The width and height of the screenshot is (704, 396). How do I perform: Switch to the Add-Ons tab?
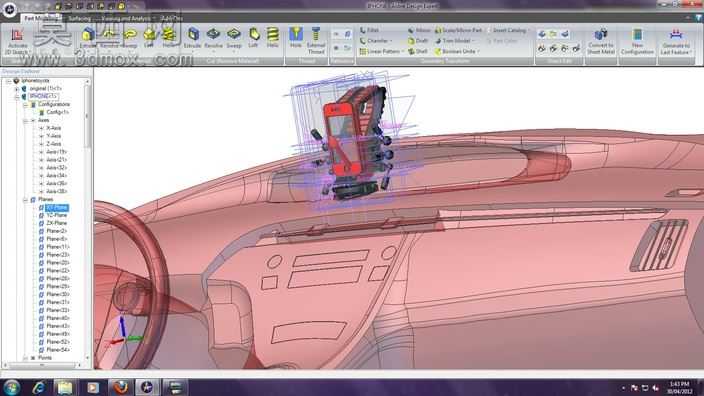click(x=172, y=18)
